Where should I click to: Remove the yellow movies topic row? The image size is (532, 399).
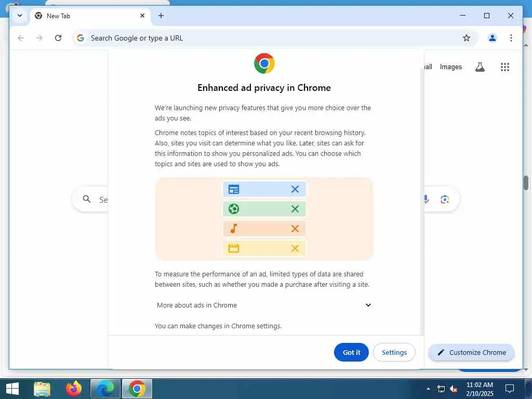tap(295, 248)
